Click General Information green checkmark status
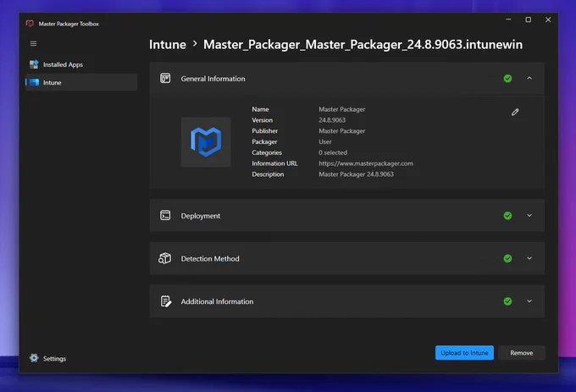The width and height of the screenshot is (576, 392). 507,79
